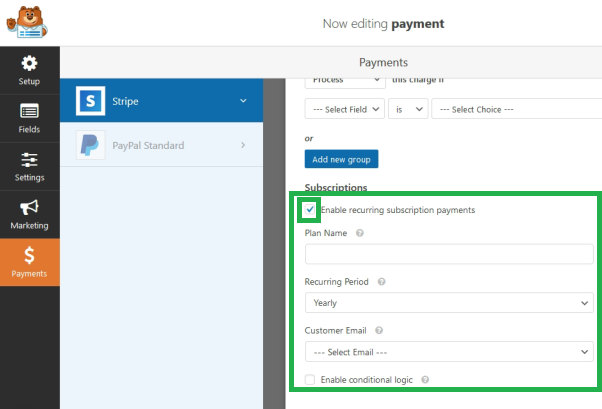Viewport: 602px width, 409px height.
Task: Show help tooltip for conditional logic
Action: click(425, 380)
